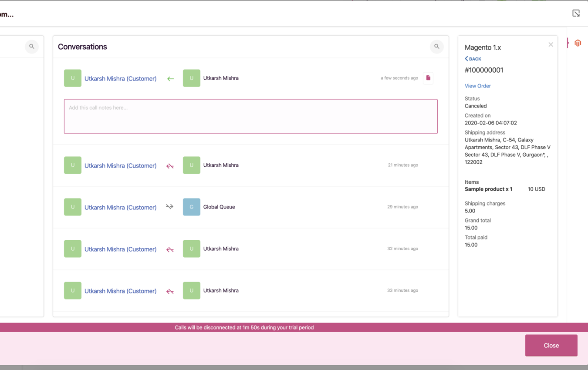
Task: Select the Conversations panel header
Action: coord(82,47)
